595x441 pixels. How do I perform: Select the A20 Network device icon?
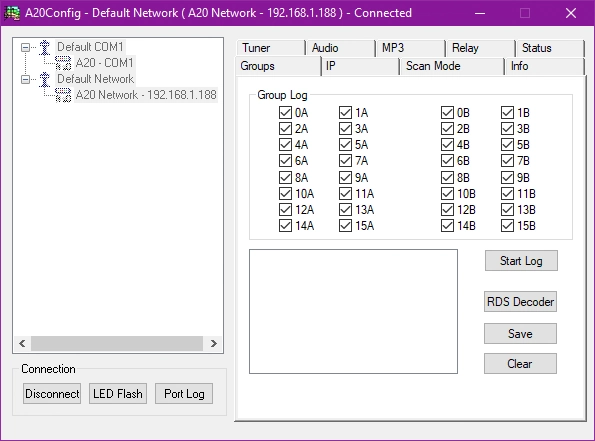tap(63, 95)
